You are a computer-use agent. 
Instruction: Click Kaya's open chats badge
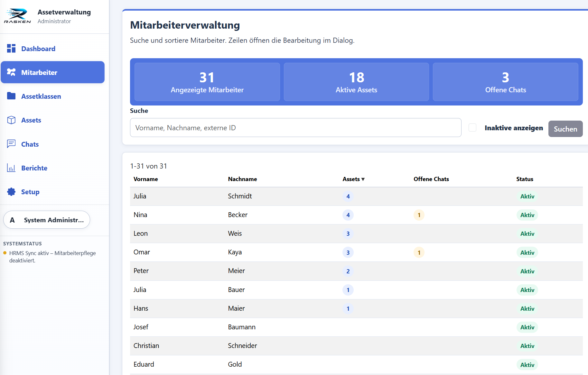click(419, 252)
